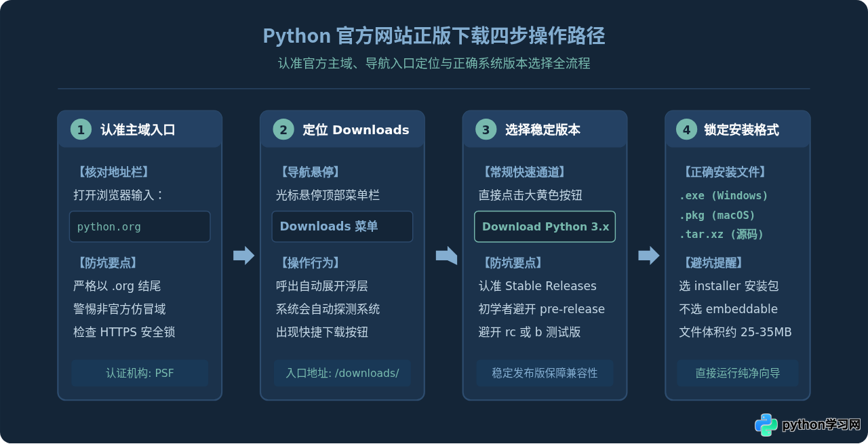The width and height of the screenshot is (868, 444).
Task: Click the line "选 installer 安装包"
Action: [x=729, y=286]
